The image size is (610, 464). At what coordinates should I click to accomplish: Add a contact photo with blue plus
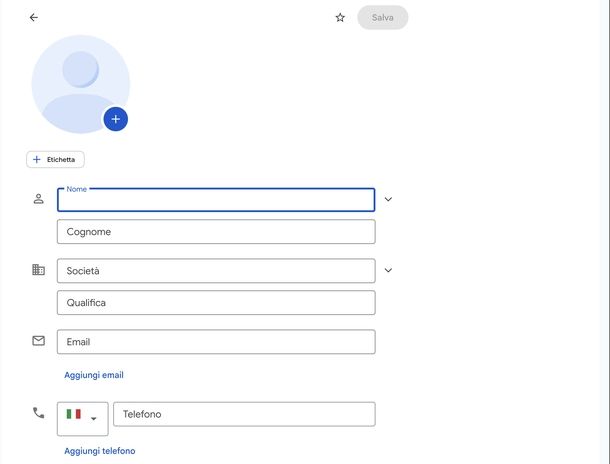(x=116, y=119)
